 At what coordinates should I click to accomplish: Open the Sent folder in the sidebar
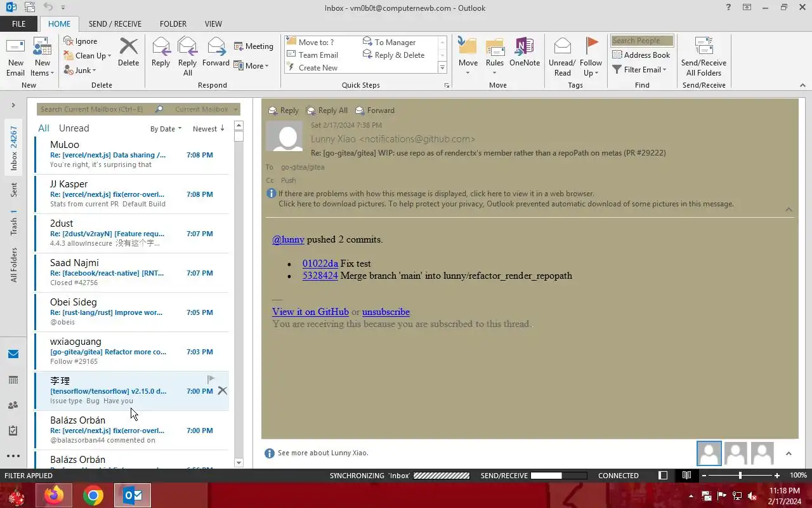click(13, 189)
